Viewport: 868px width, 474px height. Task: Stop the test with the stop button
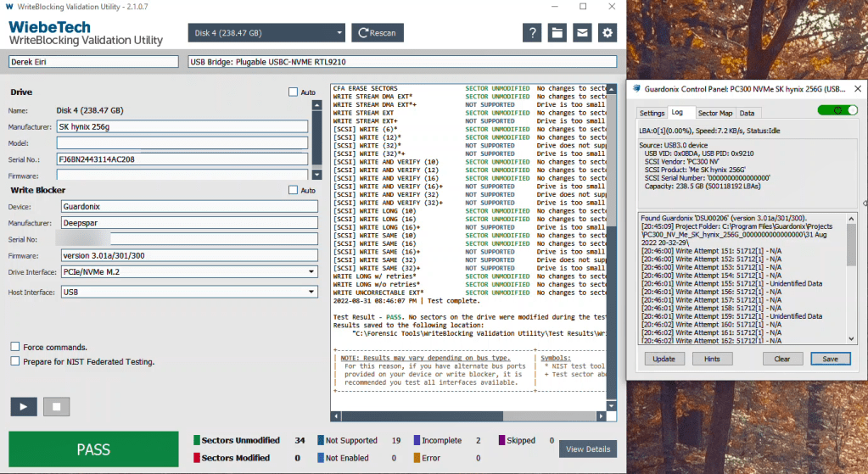pyautogui.click(x=56, y=406)
